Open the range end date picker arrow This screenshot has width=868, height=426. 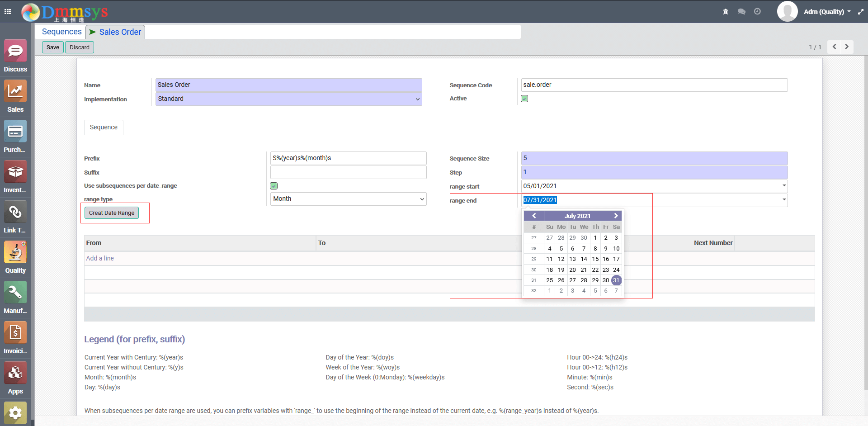click(783, 199)
